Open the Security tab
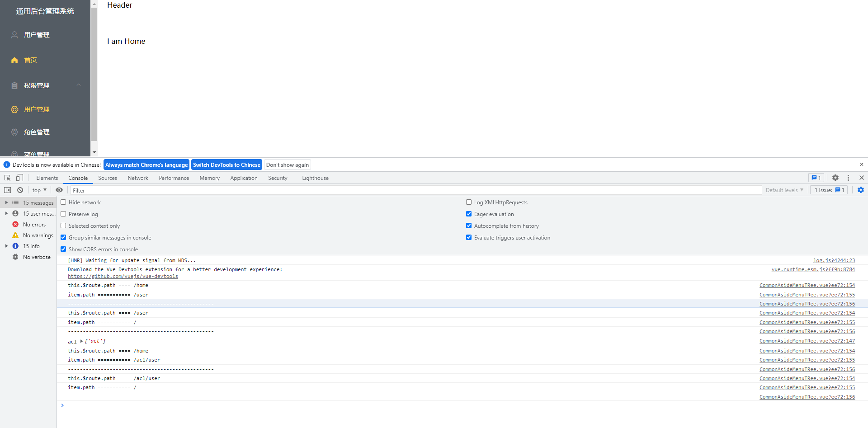 click(x=278, y=178)
